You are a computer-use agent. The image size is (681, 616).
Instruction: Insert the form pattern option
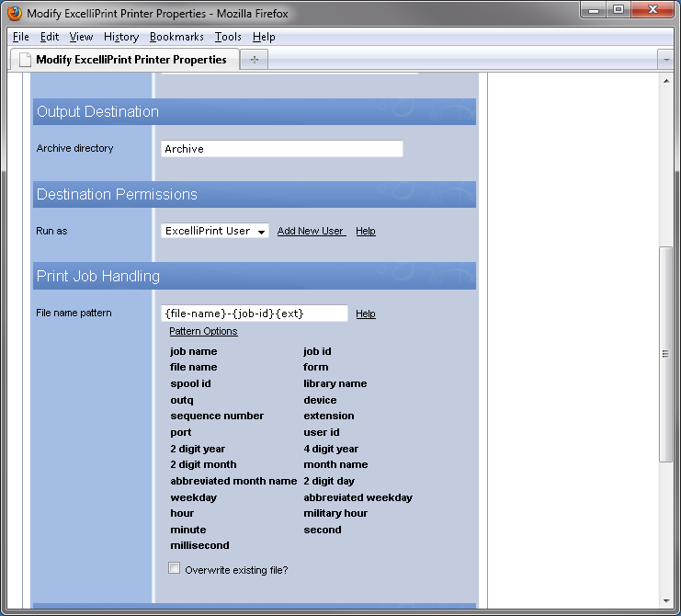click(316, 367)
